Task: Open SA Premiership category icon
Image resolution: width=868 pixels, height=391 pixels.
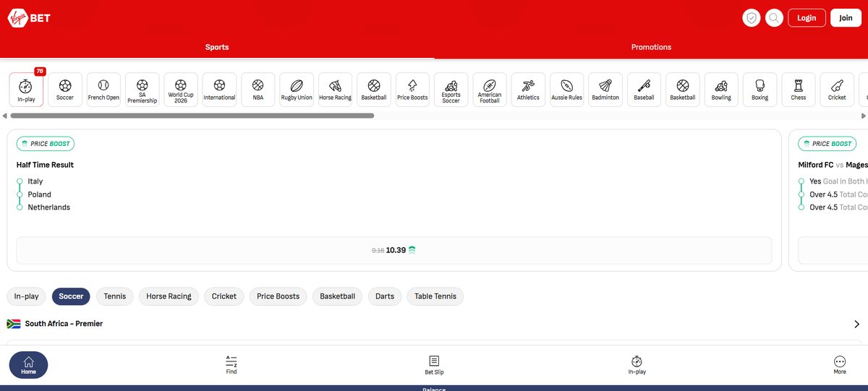Action: coord(142,90)
